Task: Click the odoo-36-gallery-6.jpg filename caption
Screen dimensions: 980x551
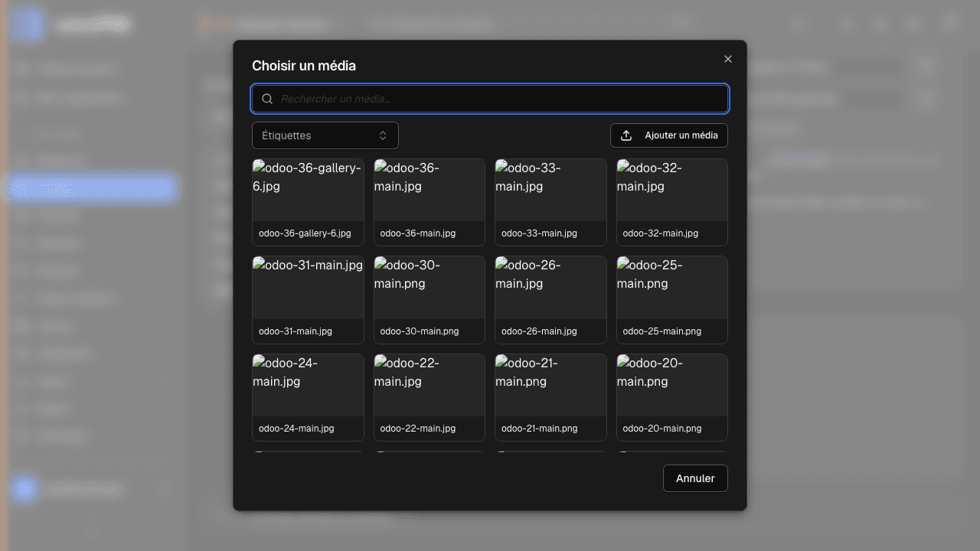Action: click(x=305, y=233)
